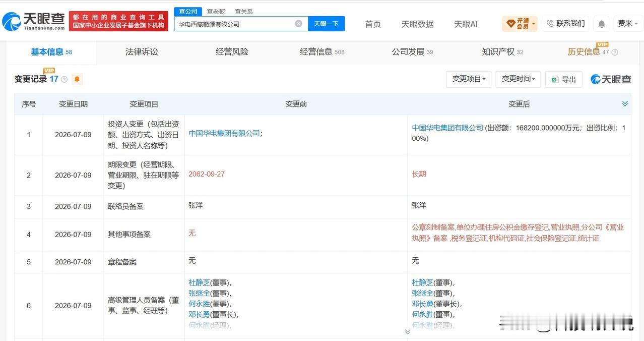
Task: Select the 2062-09-27 value in row 2
Action: (x=207, y=174)
